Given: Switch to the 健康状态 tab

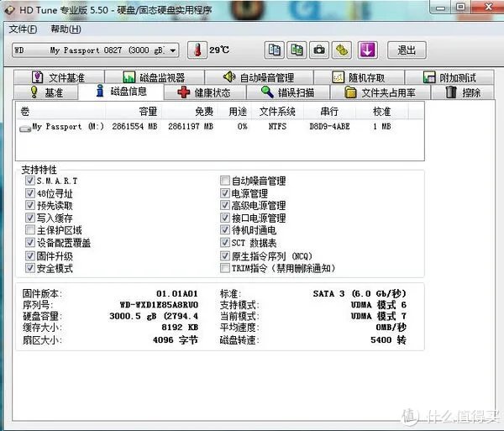Looking at the screenshot, I should pos(205,92).
